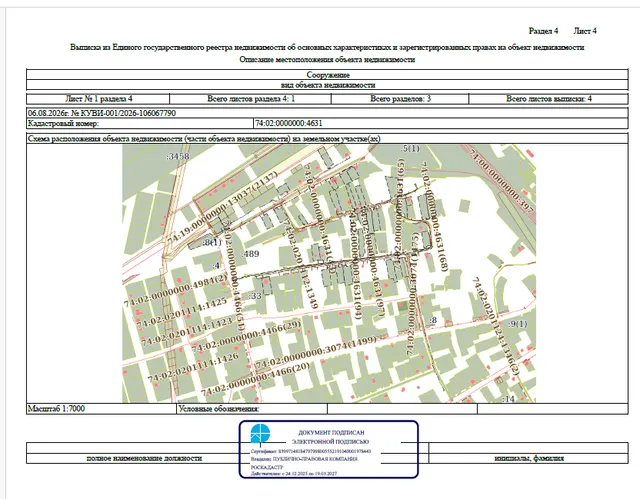Click the ':489' parcel label on the map

coord(250,254)
